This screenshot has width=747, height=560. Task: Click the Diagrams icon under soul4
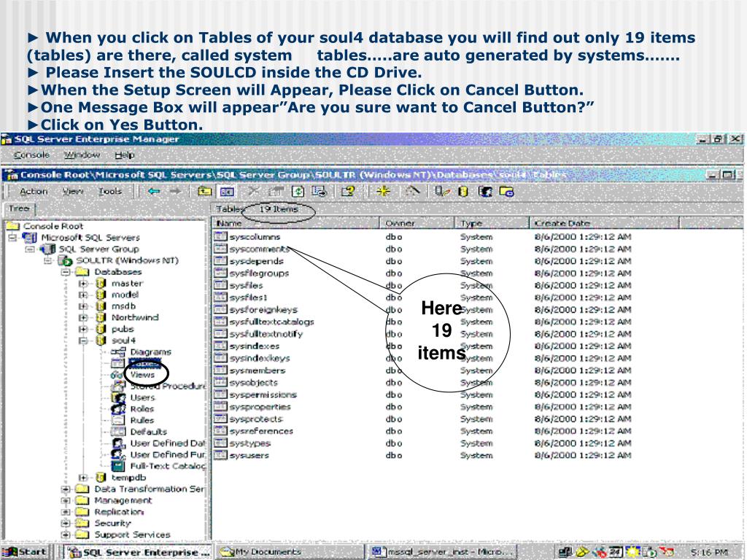pyautogui.click(x=118, y=352)
